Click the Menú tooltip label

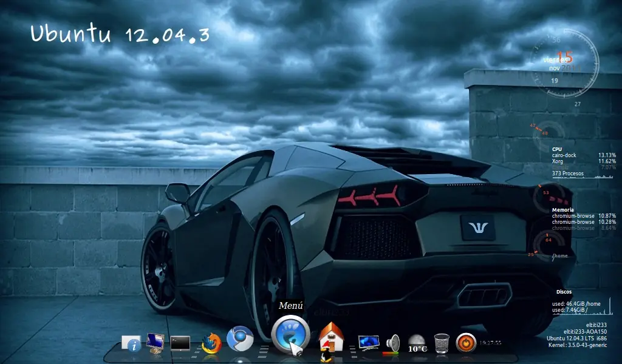click(x=291, y=305)
